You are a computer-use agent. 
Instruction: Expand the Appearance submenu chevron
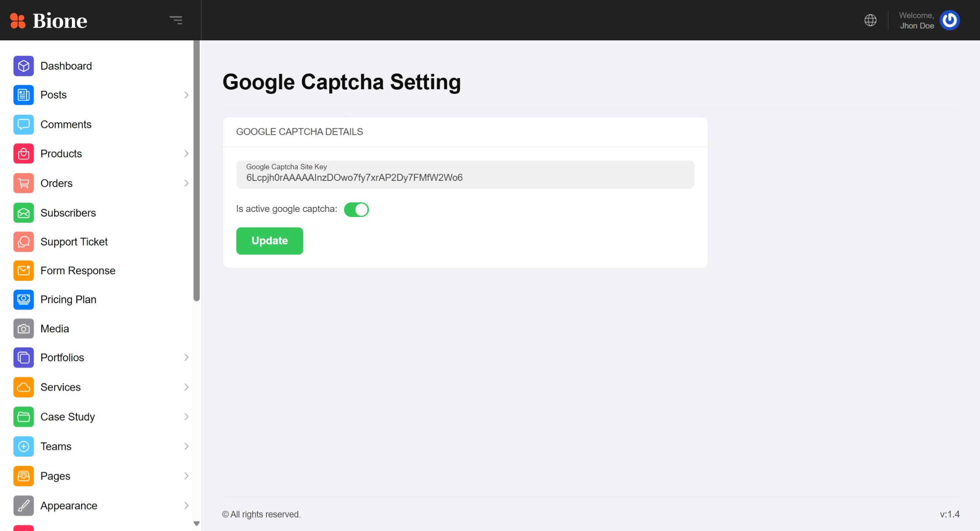[x=186, y=506]
